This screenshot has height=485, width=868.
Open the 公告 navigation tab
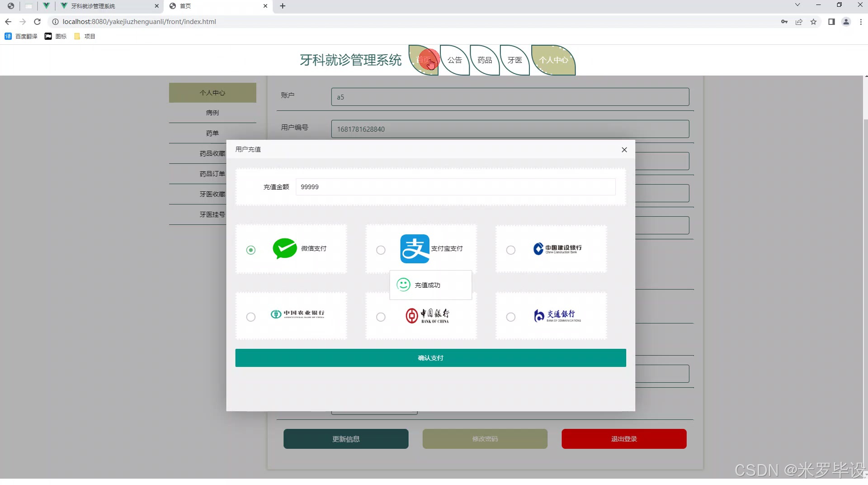point(455,60)
